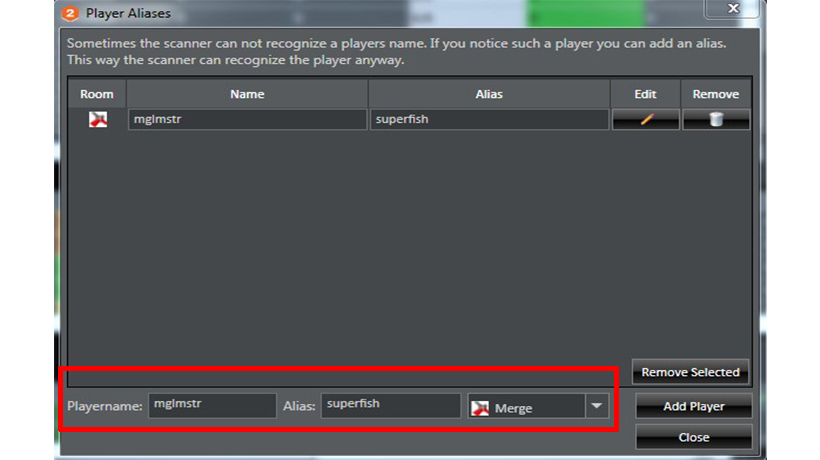Screen dimensions: 820x460
Task: Expand the Merge room dropdown arrow
Action: [597, 406]
